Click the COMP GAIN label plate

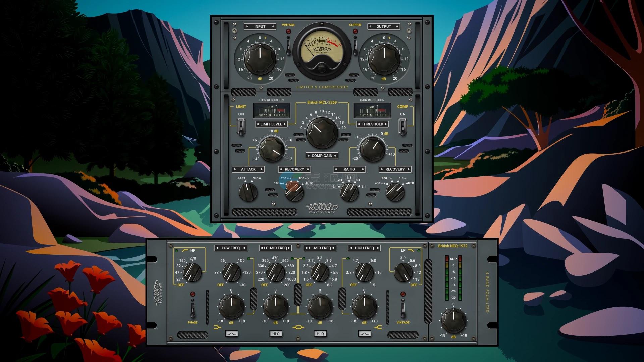tap(322, 156)
